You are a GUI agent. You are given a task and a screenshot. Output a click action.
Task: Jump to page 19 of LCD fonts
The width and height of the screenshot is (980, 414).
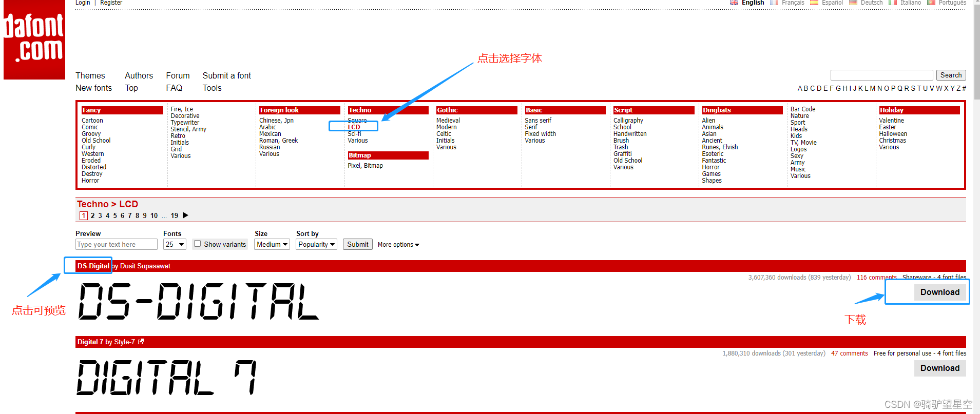tap(175, 215)
